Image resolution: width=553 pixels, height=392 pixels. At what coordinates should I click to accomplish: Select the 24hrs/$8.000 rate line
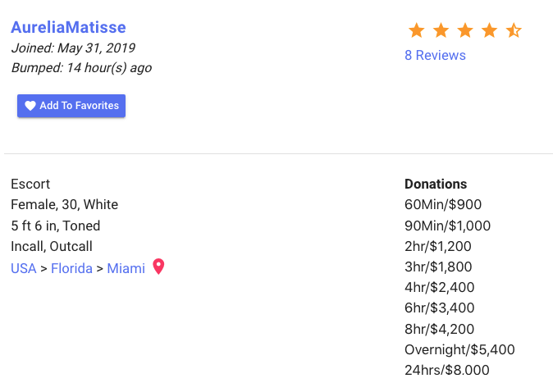(447, 370)
